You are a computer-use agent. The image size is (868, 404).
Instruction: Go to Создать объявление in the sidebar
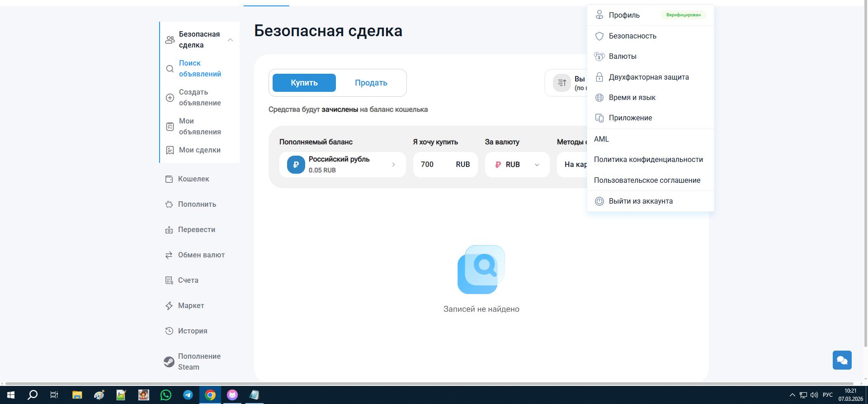click(x=200, y=97)
